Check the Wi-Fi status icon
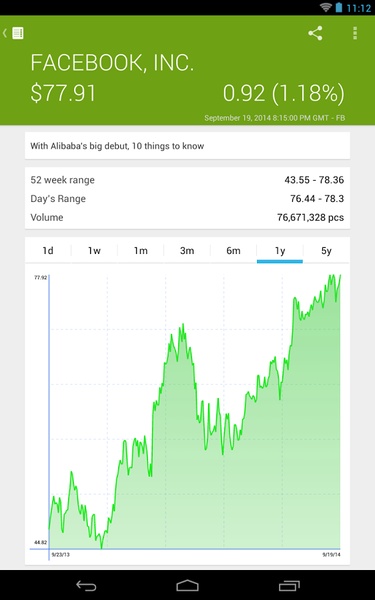This screenshot has width=375, height=600. 326,7
